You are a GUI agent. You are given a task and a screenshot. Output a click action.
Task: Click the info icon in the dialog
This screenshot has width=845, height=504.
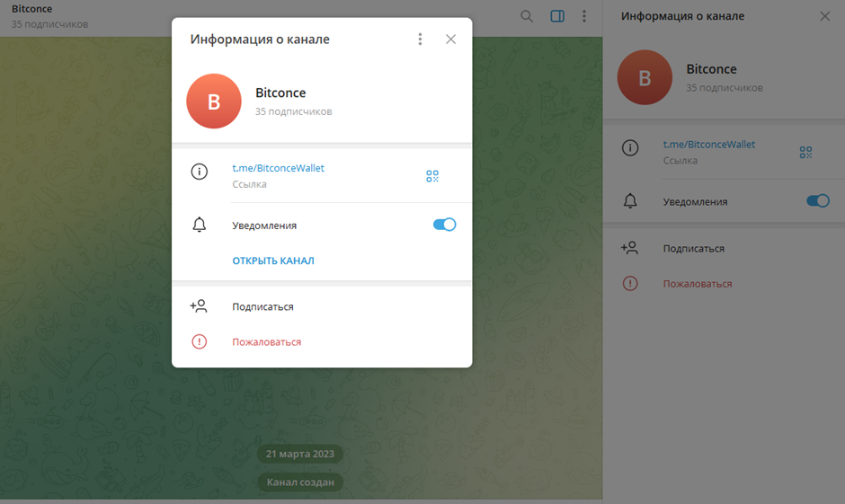tap(200, 172)
